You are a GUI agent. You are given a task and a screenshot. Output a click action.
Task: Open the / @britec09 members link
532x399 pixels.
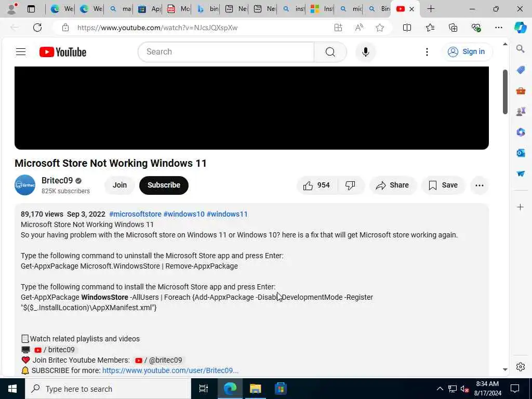tap(158, 360)
